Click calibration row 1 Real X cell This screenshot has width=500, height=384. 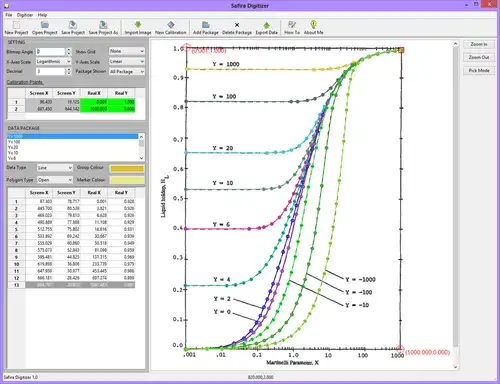click(93, 102)
